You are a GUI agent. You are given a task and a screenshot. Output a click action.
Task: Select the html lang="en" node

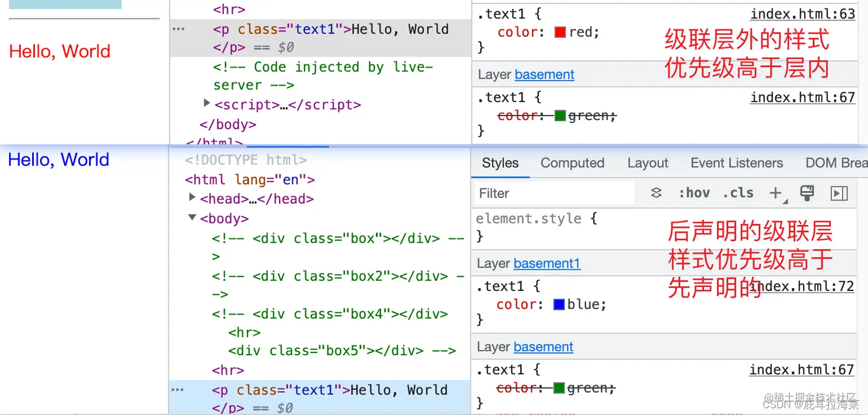250,180
